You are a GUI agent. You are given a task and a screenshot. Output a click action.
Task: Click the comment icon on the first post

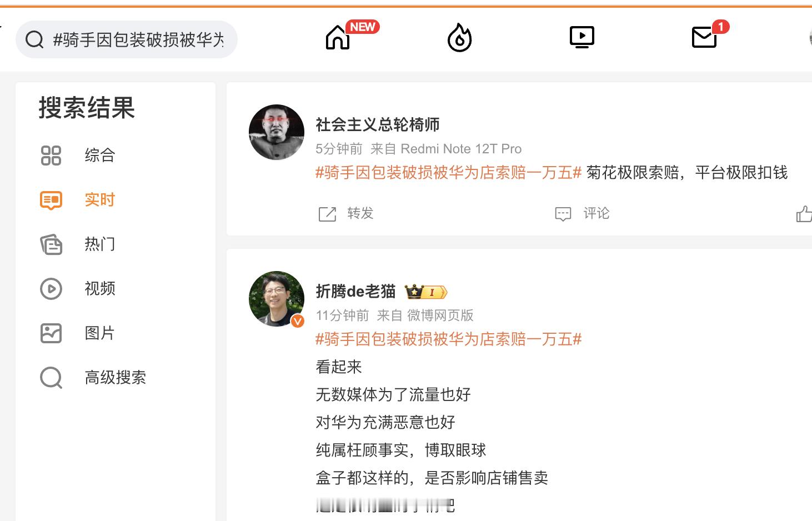pos(563,214)
